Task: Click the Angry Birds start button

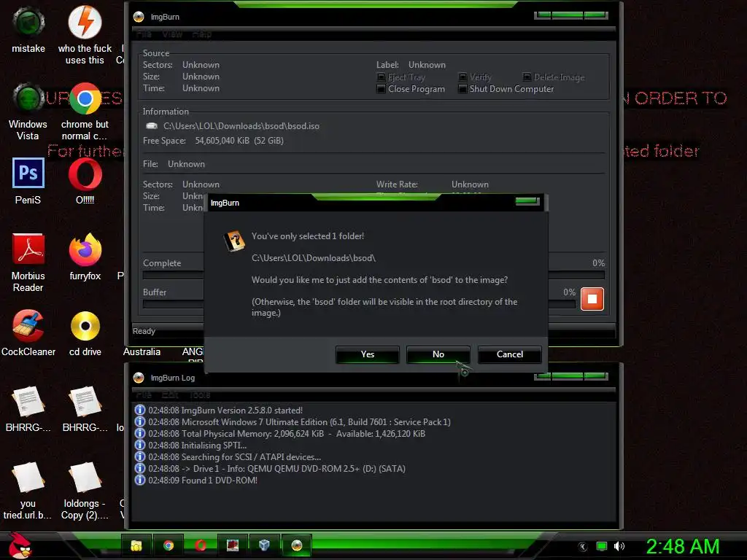Action: [x=20, y=545]
